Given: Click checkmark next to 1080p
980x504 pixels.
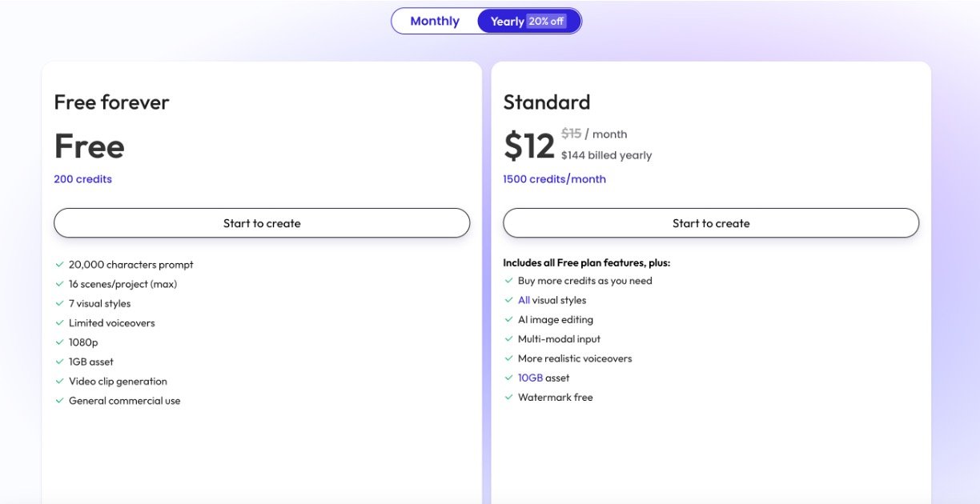Looking at the screenshot, I should [x=59, y=342].
